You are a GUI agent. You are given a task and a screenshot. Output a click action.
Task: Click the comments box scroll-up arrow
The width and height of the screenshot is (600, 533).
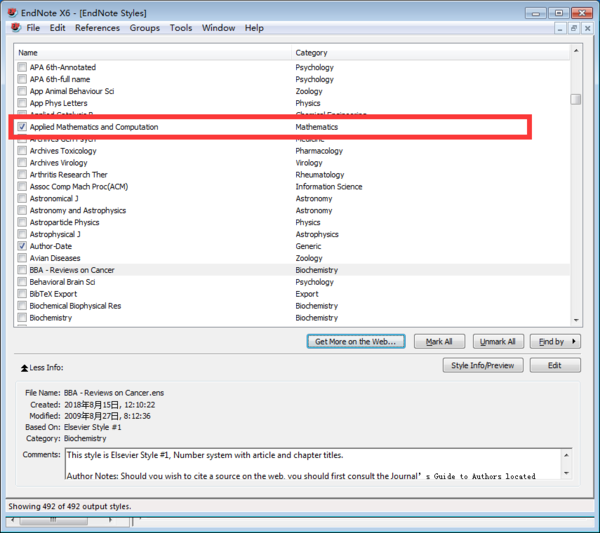click(x=566, y=455)
